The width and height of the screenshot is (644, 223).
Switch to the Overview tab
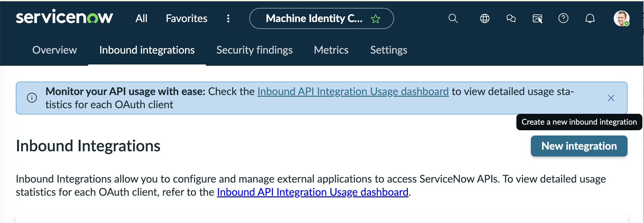click(55, 50)
